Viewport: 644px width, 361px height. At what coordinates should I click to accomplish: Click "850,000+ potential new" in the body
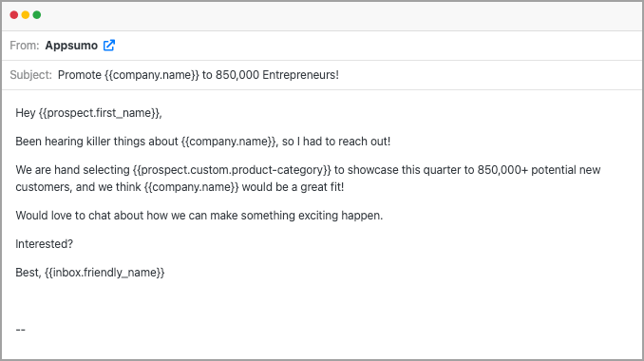(539, 170)
